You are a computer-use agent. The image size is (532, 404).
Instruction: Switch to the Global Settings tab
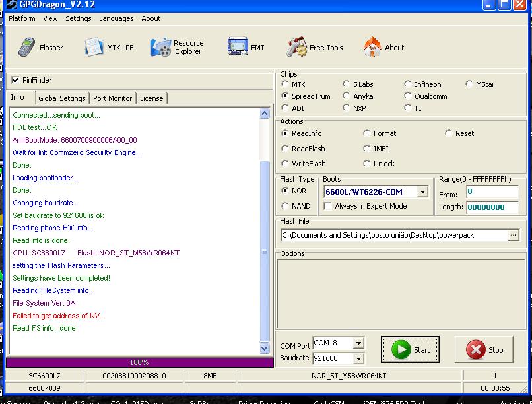pyautogui.click(x=62, y=98)
